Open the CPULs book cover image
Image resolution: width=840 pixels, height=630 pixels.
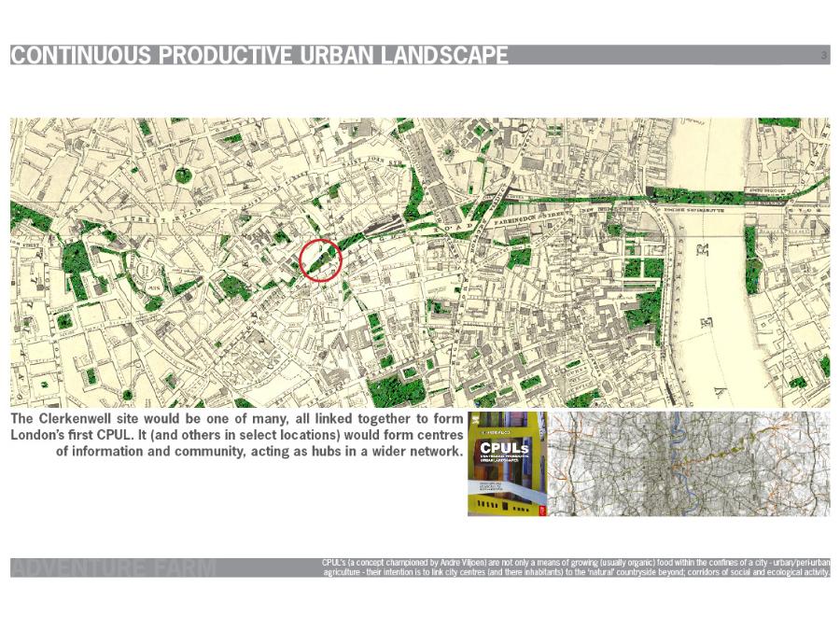click(x=507, y=464)
